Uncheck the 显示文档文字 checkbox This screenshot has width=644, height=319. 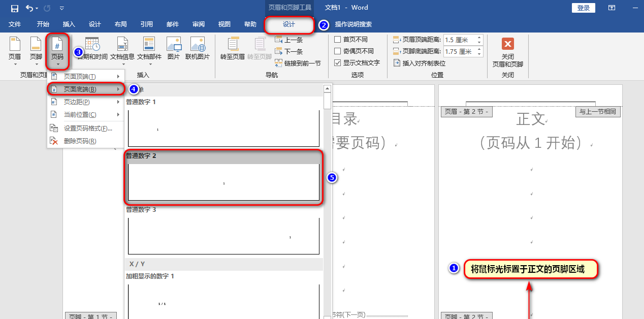tap(338, 63)
